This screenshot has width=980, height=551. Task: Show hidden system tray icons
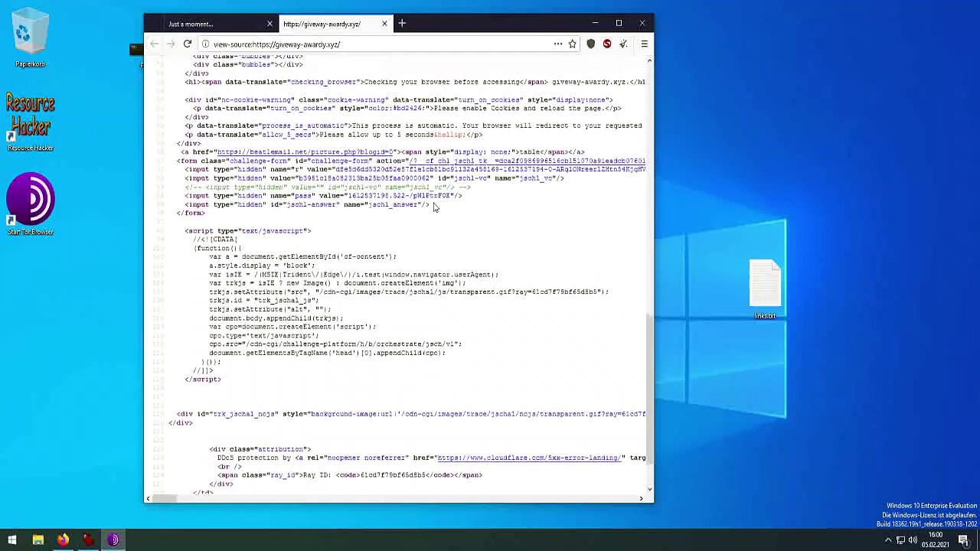point(888,540)
